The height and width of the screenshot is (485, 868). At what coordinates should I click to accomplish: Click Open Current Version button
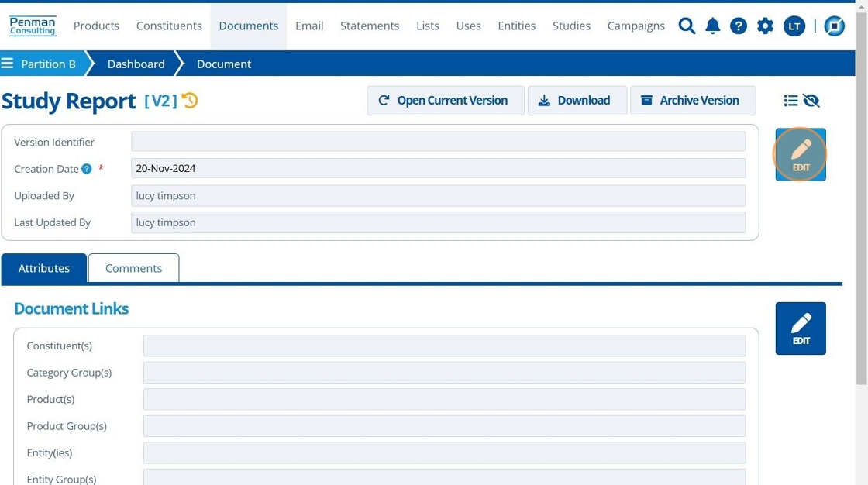445,100
